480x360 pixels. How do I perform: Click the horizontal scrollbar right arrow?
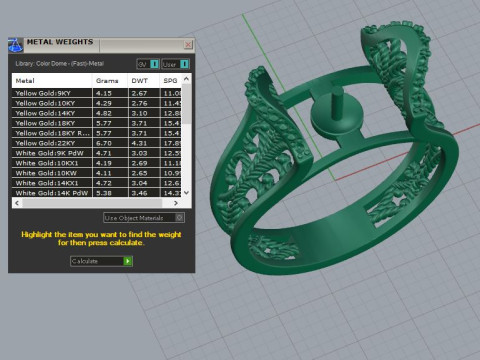coord(176,203)
